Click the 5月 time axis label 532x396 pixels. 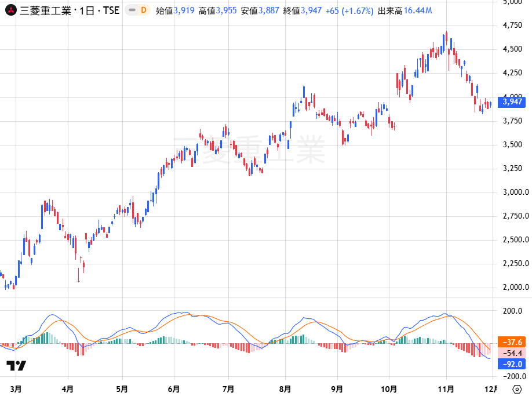click(122, 389)
